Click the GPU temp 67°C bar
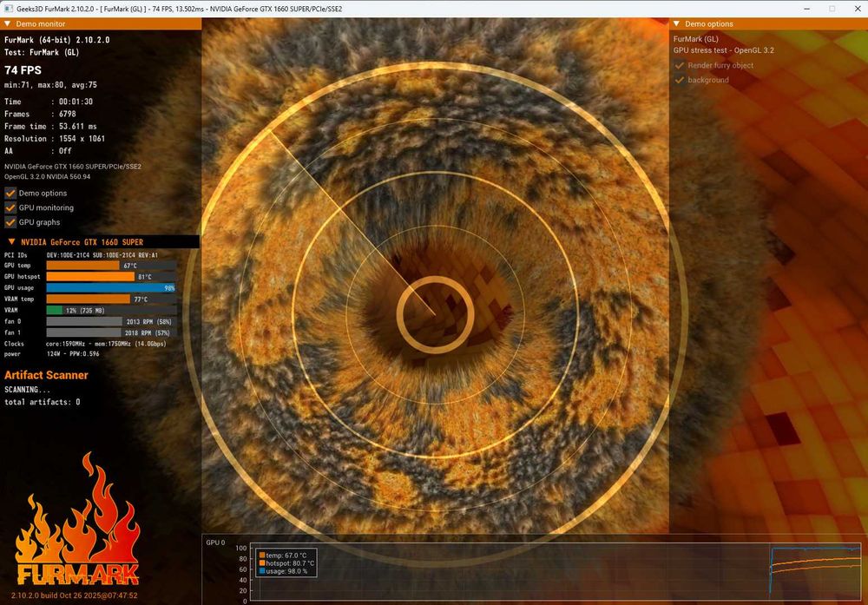The height and width of the screenshot is (605, 868). [x=111, y=266]
